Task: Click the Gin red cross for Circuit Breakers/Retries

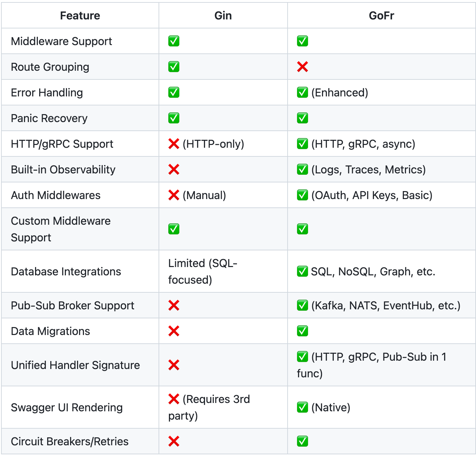Action: 174,441
